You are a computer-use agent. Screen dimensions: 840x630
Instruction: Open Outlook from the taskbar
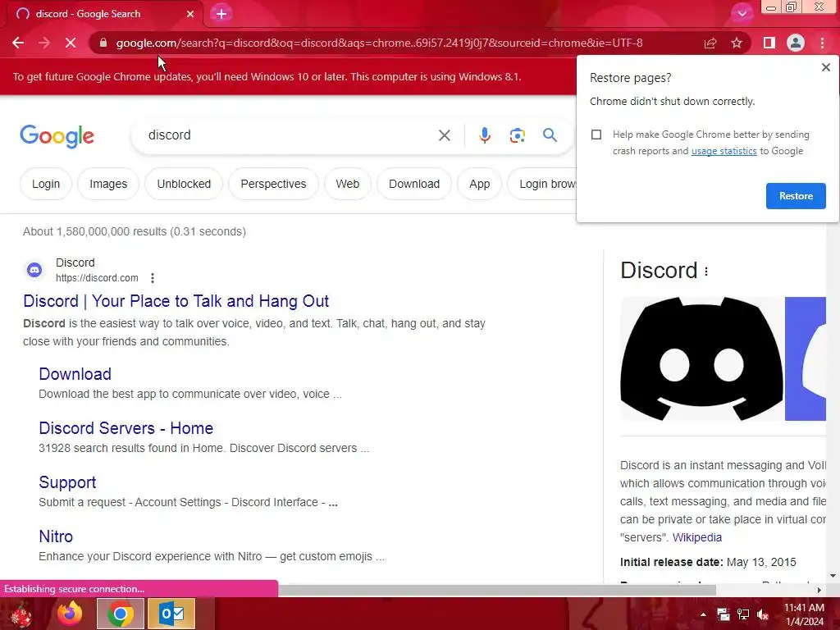(x=171, y=614)
